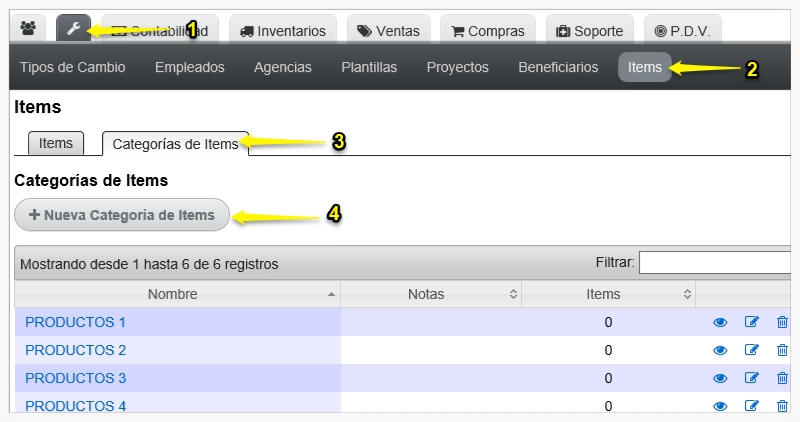Screen dimensions: 800x422
Task: Delete PRODUCTOS 1 using trash icon
Action: pyautogui.click(x=782, y=321)
